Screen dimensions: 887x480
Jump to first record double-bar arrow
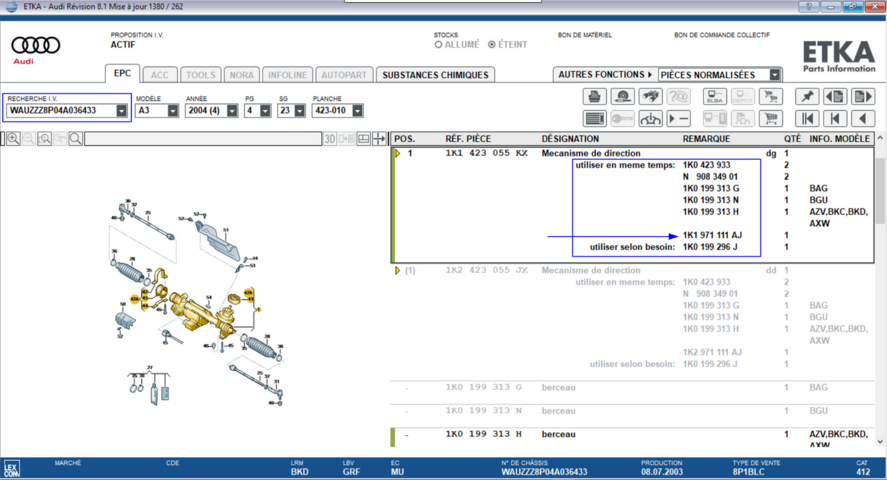807,119
